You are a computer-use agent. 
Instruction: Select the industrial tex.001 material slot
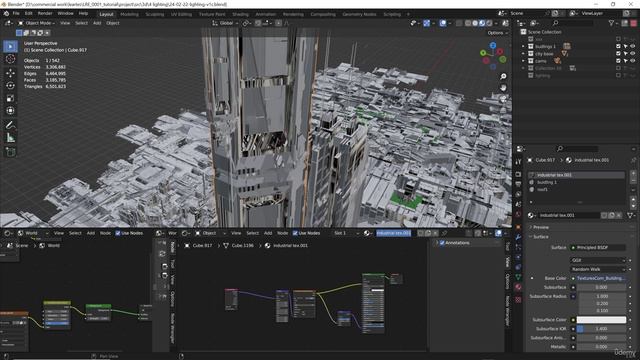(x=577, y=175)
